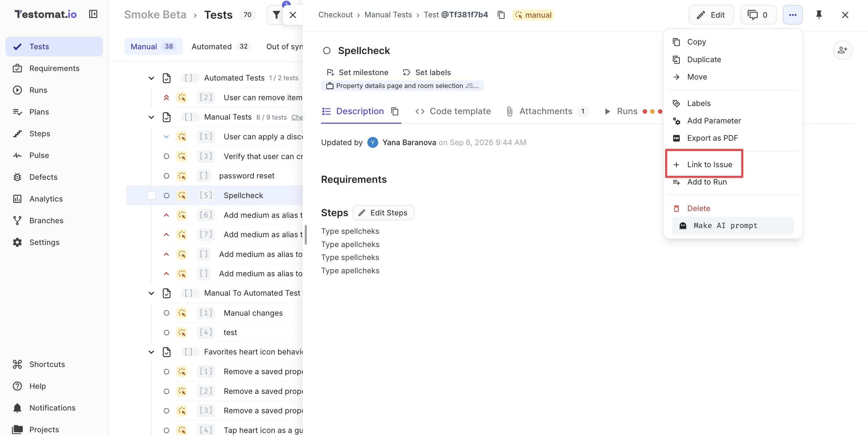Click priority arrow on User can remove item
Screen dimensions: 868x435
pos(166,98)
